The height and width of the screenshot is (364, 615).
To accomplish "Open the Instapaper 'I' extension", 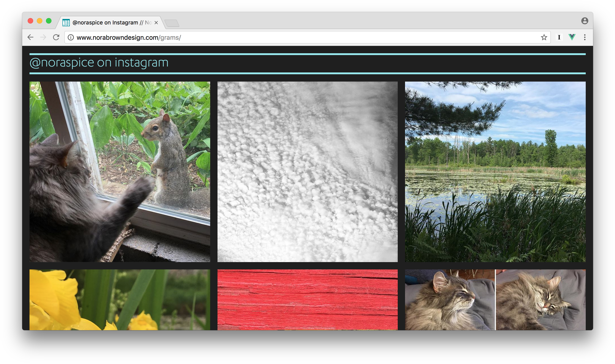I will 559,37.
